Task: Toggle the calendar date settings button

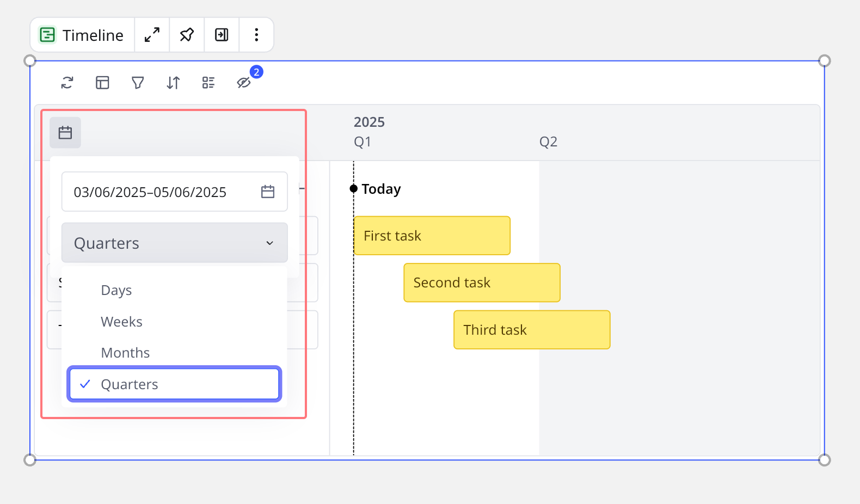Action: tap(65, 133)
